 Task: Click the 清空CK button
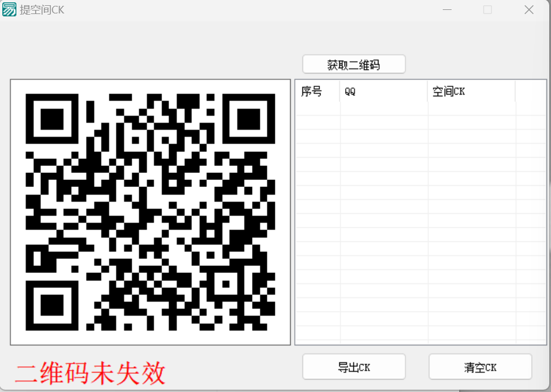click(480, 366)
